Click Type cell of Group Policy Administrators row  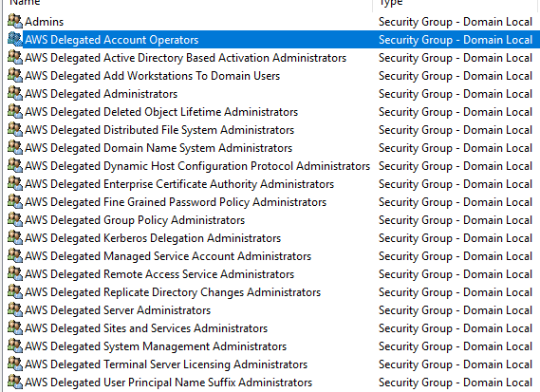tap(456, 220)
